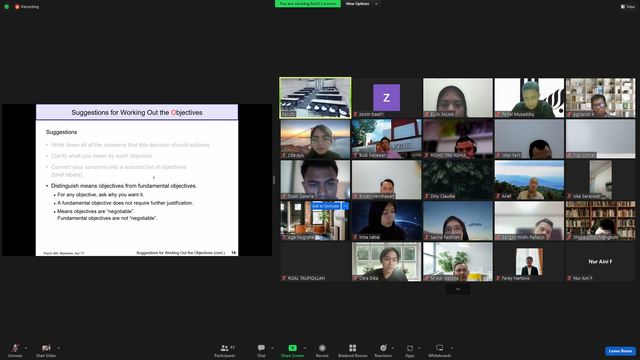Select Dzaki Zakaria's video tile

315,180
